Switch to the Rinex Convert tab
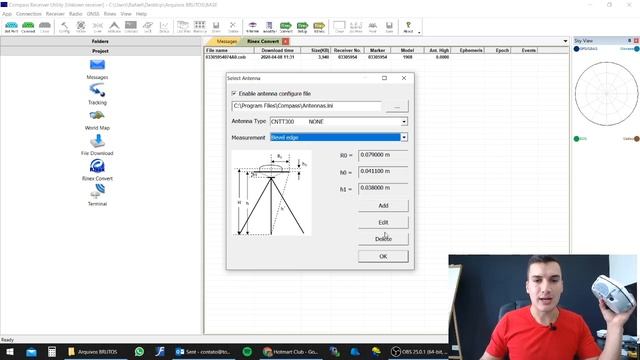 coord(262,41)
